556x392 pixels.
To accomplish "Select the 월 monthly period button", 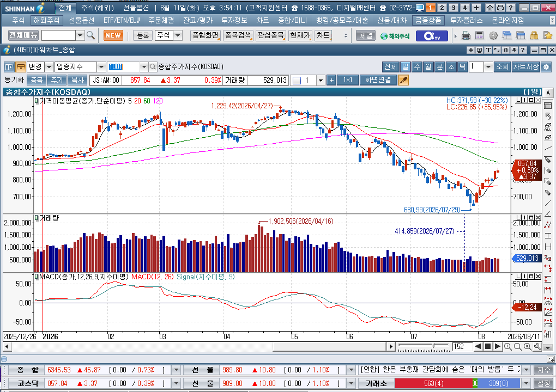I will [x=428, y=66].
